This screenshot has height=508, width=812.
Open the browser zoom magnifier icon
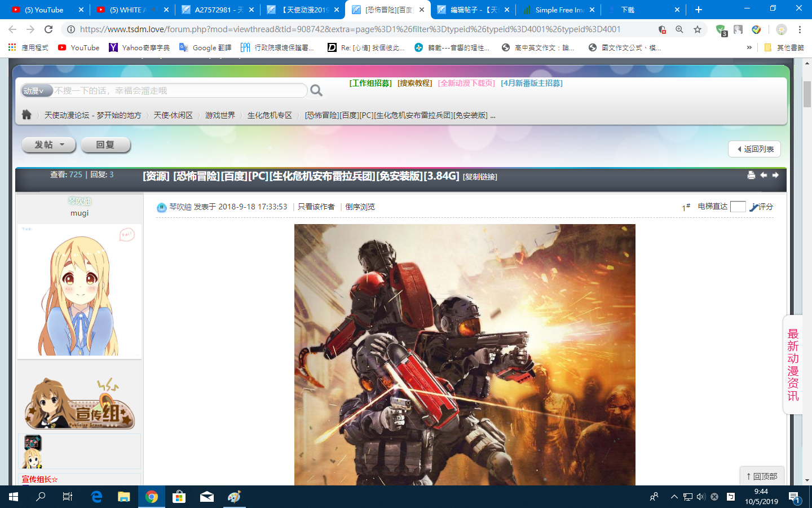click(x=679, y=29)
